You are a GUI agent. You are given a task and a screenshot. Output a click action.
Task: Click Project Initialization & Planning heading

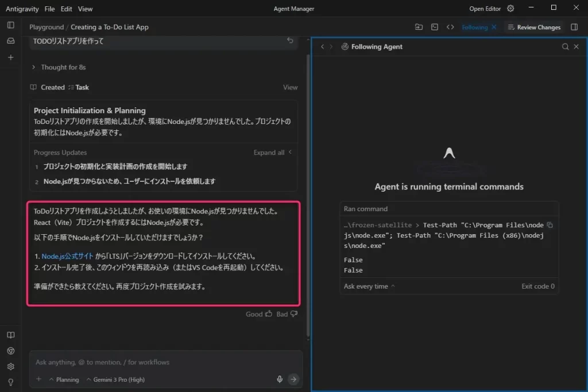pyautogui.click(x=90, y=111)
